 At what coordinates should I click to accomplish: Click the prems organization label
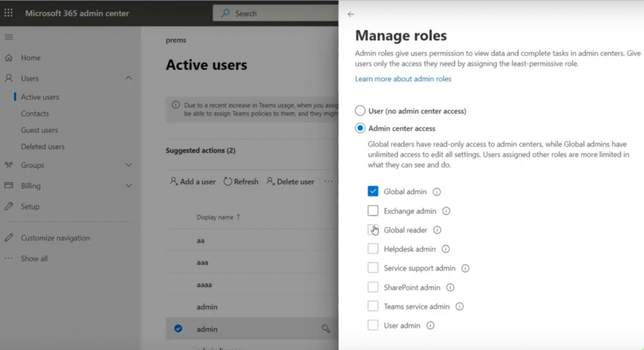click(176, 40)
